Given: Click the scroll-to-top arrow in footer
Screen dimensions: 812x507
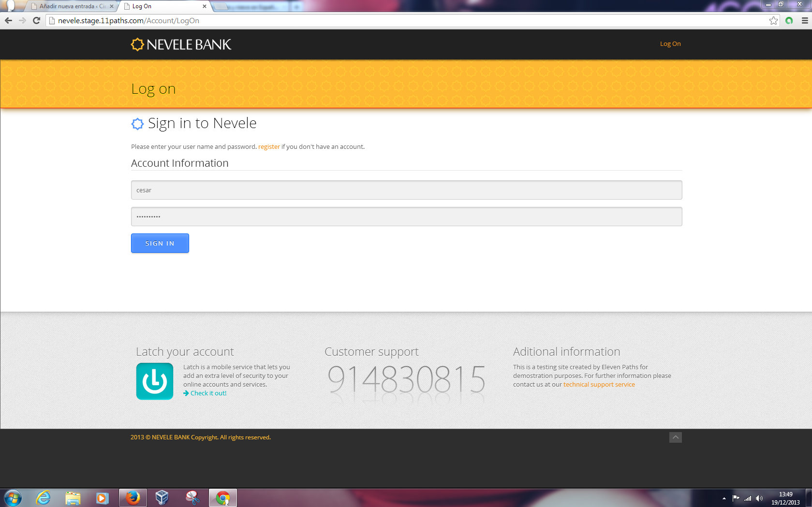Looking at the screenshot, I should pos(675,437).
